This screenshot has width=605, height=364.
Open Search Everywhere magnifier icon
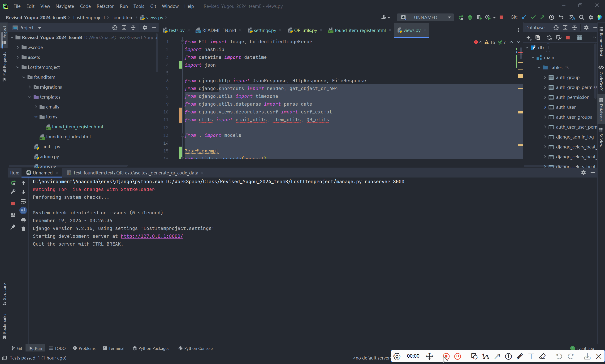tap(581, 17)
